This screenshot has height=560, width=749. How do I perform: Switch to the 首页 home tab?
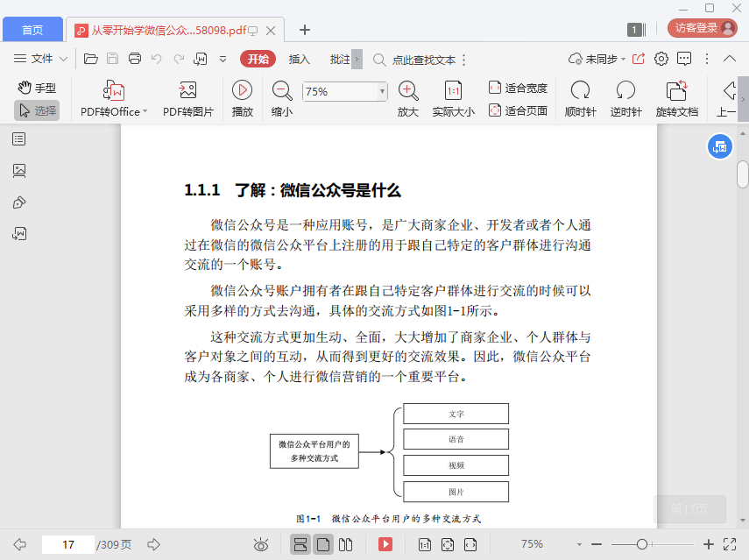[x=32, y=30]
